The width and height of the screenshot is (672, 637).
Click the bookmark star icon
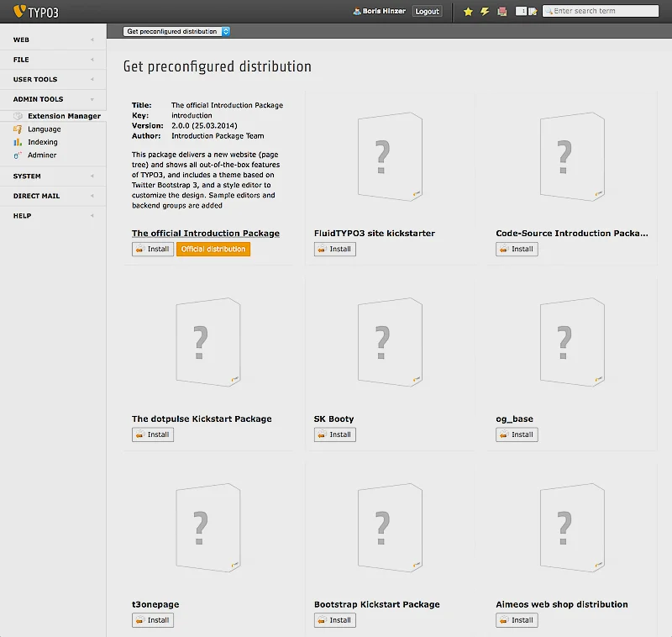click(x=468, y=11)
